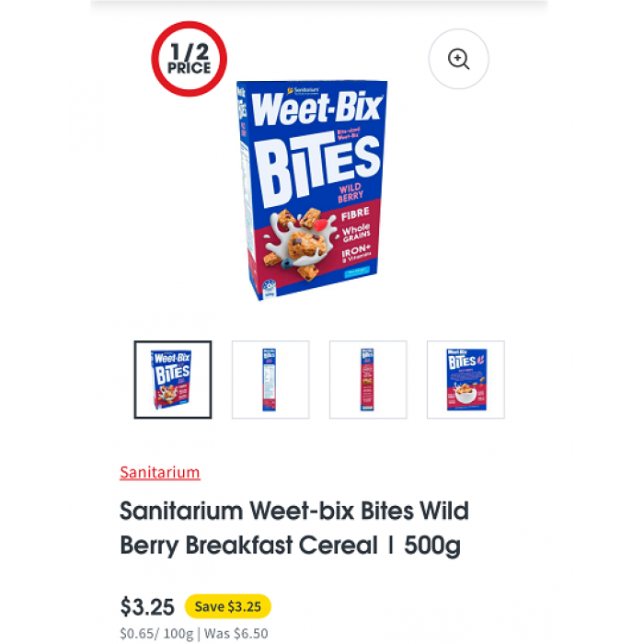The image size is (644, 644).
Task: Open the Sanitarium brand link
Action: (x=160, y=473)
